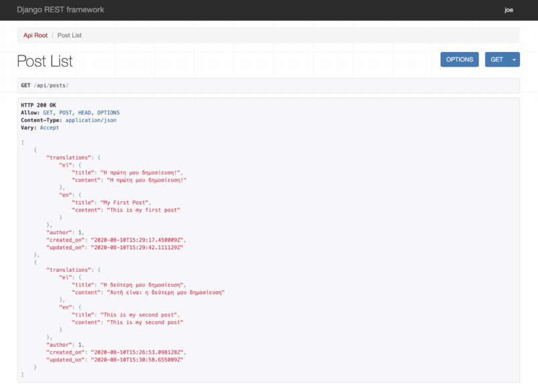
Task: Click the second post's "translations" key
Action: 69,270
